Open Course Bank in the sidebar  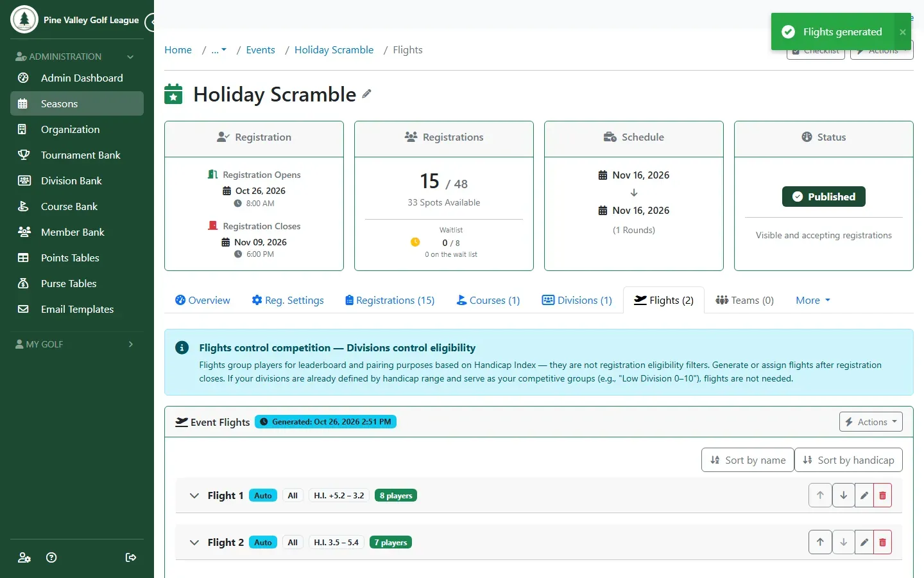pos(77,206)
